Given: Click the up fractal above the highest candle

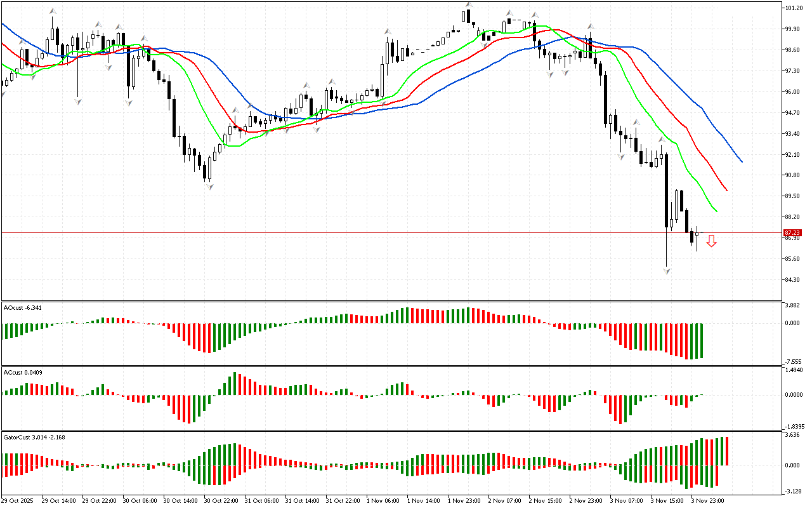Looking at the screenshot, I should point(468,4).
